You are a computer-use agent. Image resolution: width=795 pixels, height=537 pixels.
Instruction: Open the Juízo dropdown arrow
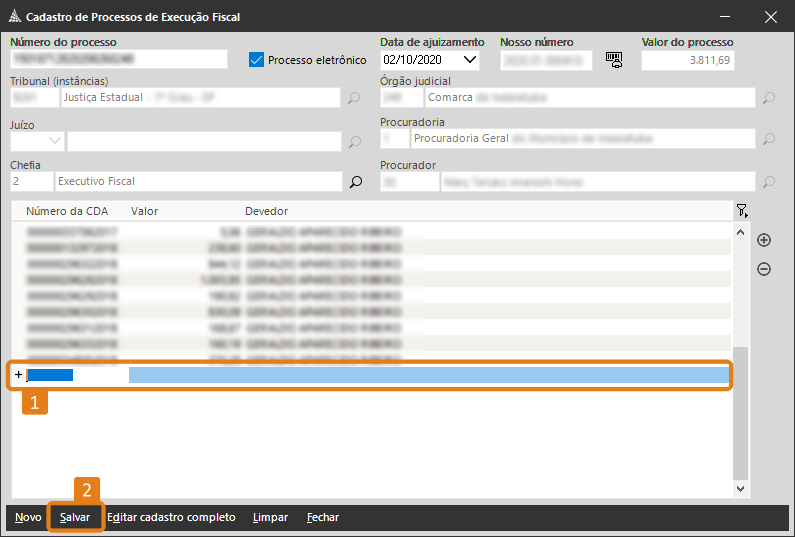click(x=54, y=142)
